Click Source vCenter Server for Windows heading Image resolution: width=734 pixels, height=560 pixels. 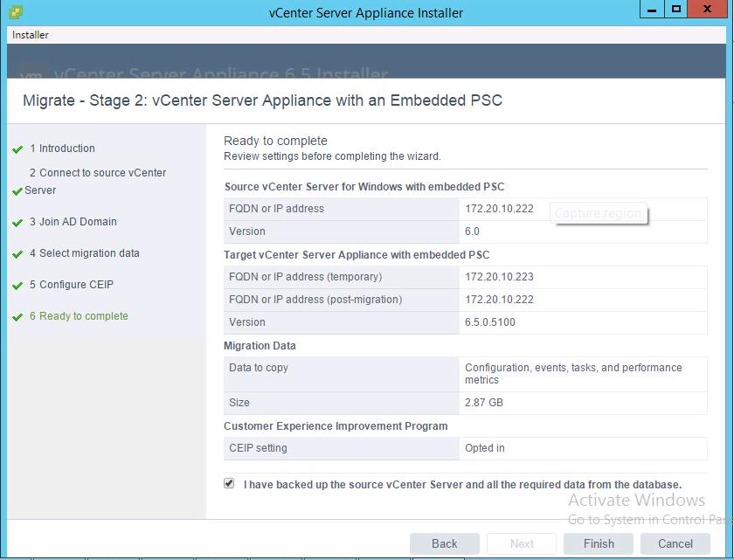pos(364,187)
